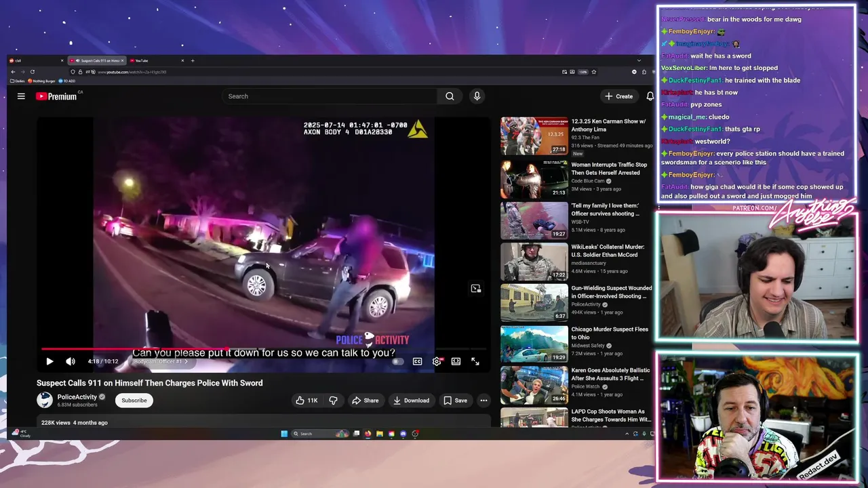
Task: Mute the video with the speaker icon
Action: pos(71,361)
